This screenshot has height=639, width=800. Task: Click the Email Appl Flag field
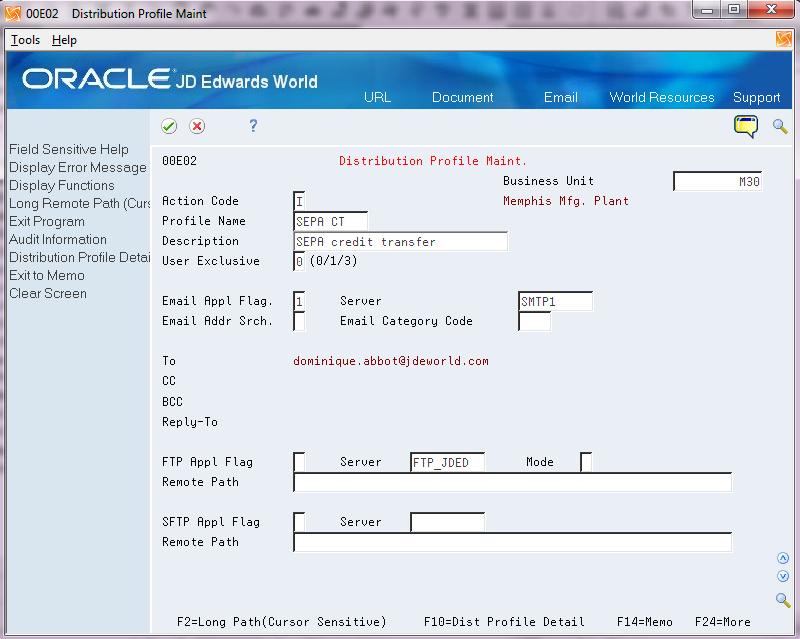coord(299,301)
